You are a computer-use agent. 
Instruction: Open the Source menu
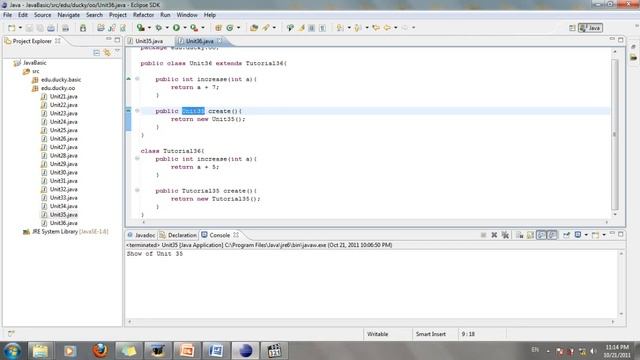42,15
